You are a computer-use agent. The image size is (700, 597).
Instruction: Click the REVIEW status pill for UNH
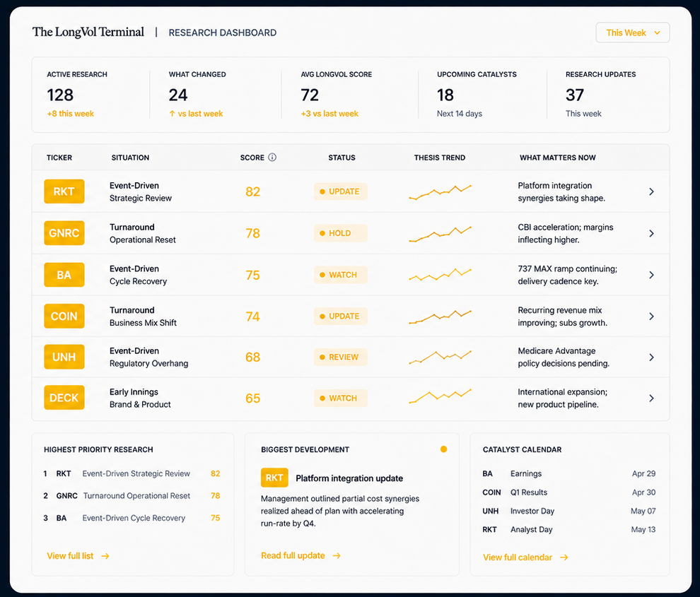pos(341,357)
